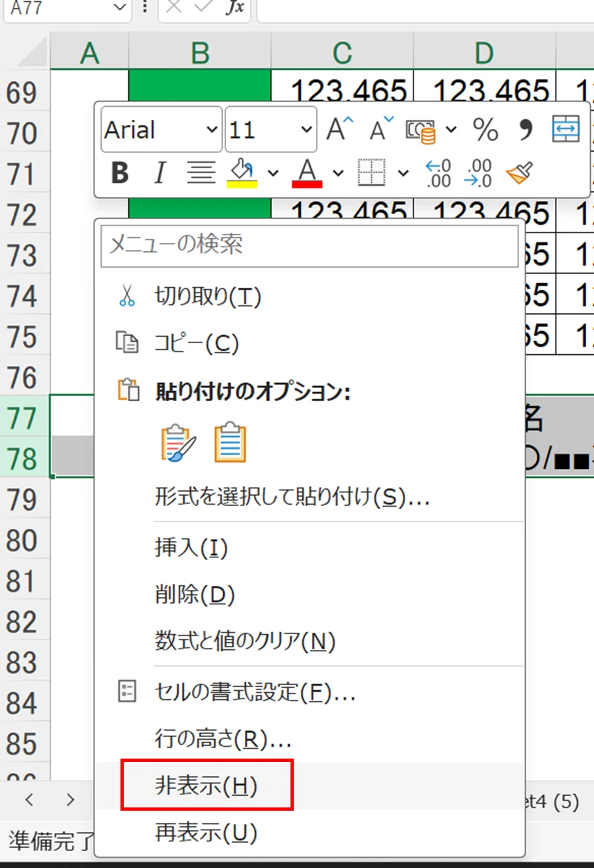Image resolution: width=594 pixels, height=868 pixels.
Task: Decrease decimal places
Action: (x=479, y=173)
